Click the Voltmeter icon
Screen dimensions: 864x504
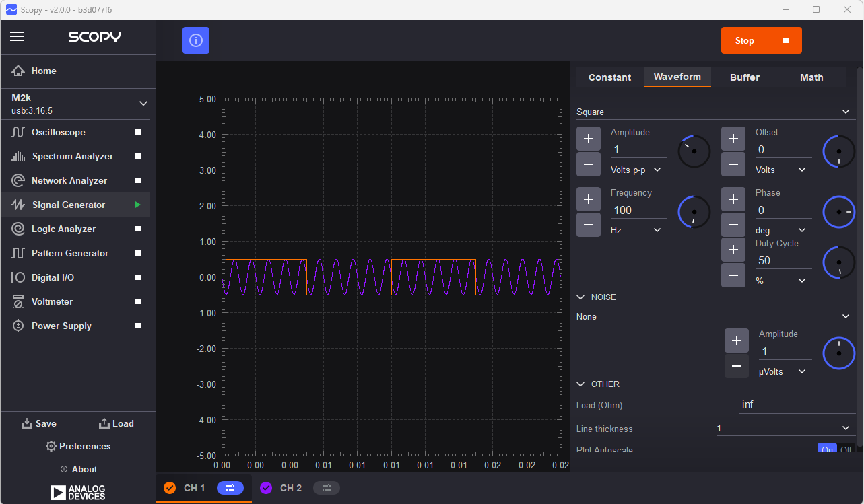pyautogui.click(x=18, y=301)
